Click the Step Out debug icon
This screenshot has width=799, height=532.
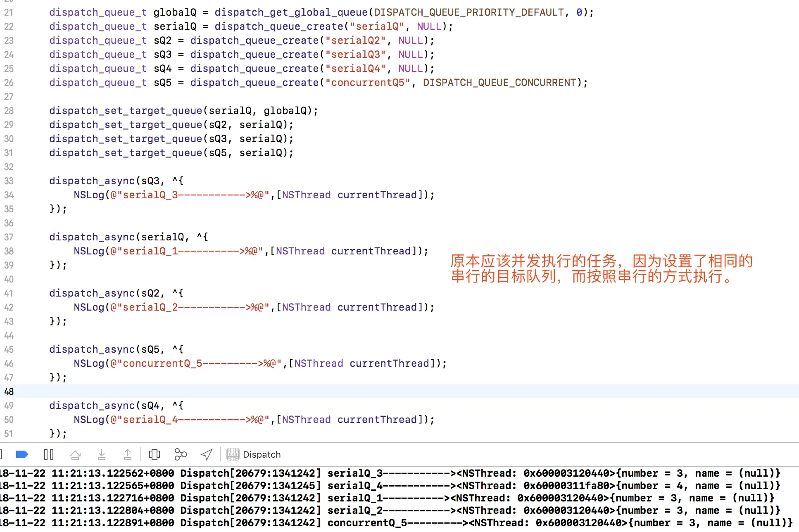click(x=128, y=454)
